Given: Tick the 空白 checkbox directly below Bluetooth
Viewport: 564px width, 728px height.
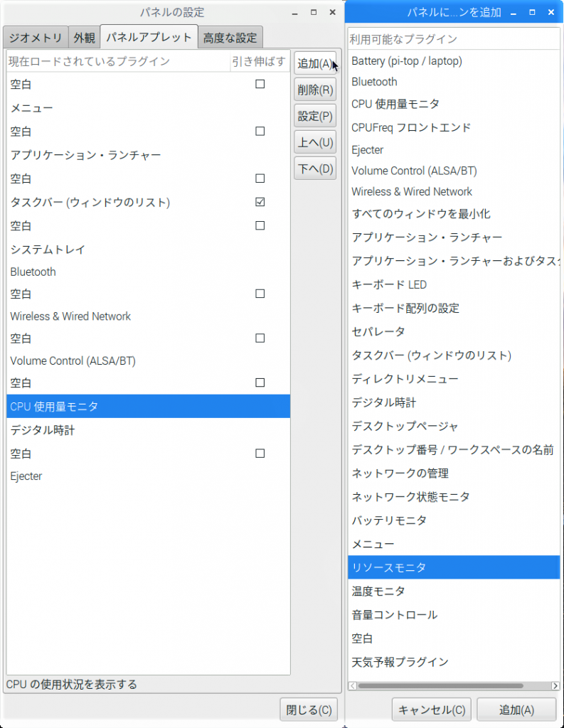Looking at the screenshot, I should (x=260, y=294).
